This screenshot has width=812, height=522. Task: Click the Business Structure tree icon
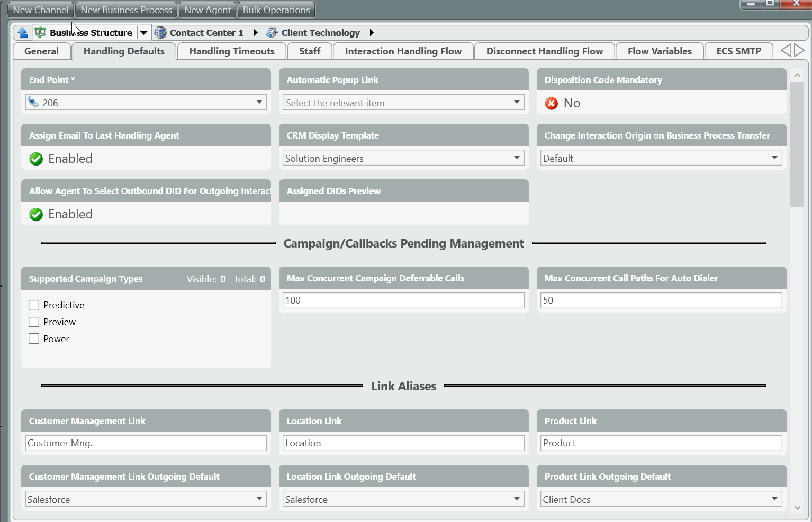click(x=40, y=33)
